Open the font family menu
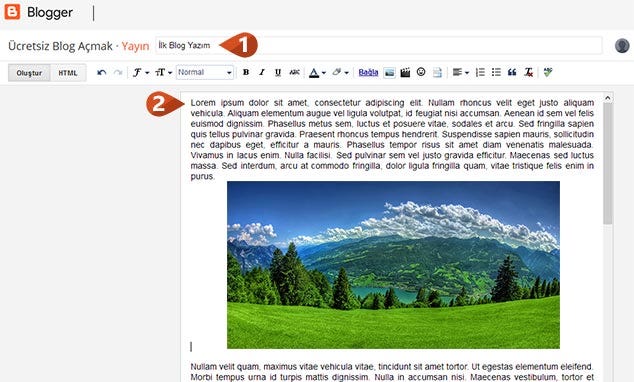634x382 pixels. [141, 73]
